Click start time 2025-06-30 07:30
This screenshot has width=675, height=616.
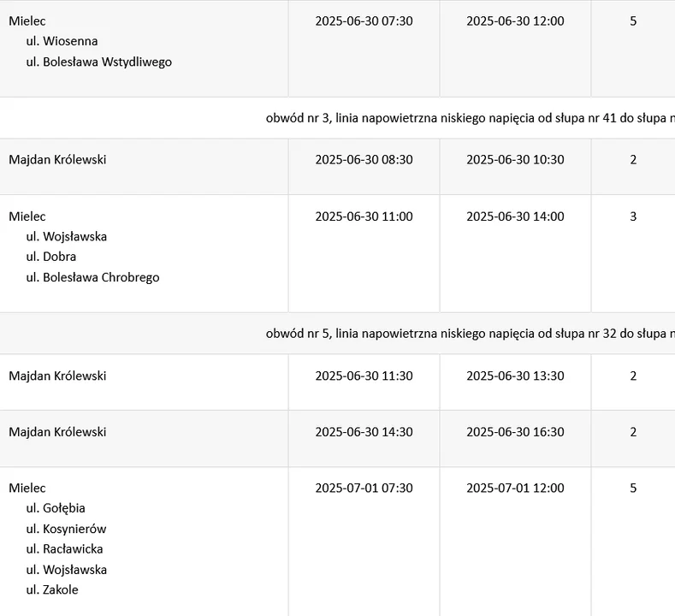(364, 21)
